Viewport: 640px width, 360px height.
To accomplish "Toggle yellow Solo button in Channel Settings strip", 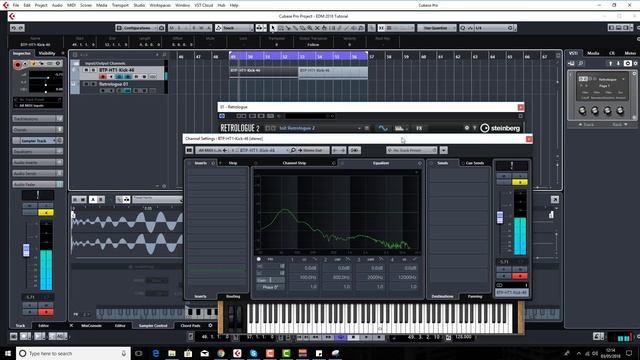I will pos(520,182).
